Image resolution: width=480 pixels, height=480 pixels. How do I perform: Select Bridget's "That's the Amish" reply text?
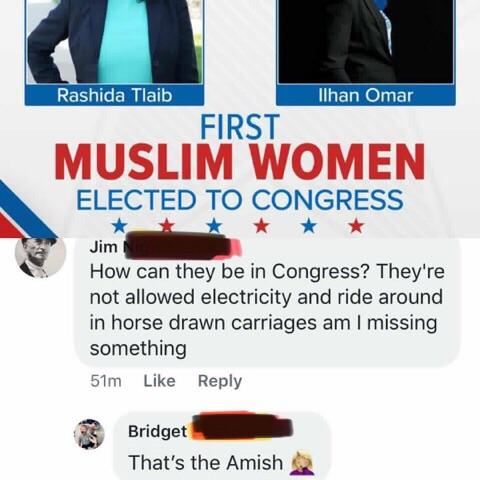[206, 463]
